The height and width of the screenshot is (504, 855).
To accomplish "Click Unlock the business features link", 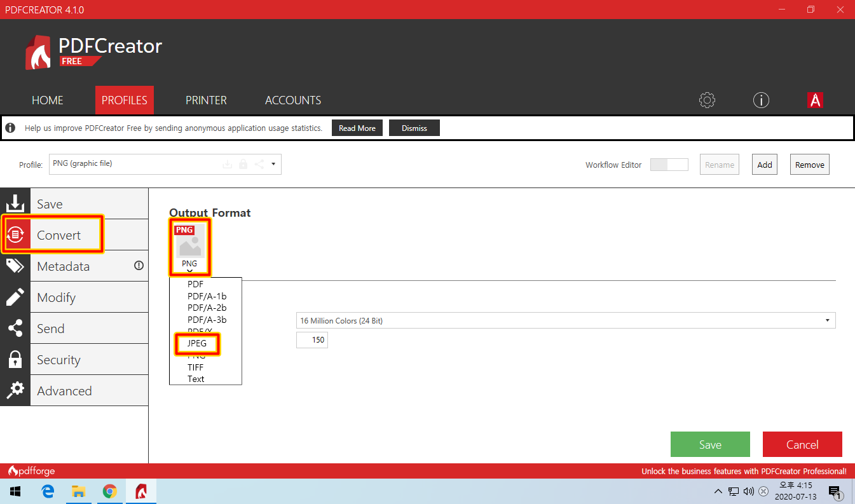I will pyautogui.click(x=744, y=472).
